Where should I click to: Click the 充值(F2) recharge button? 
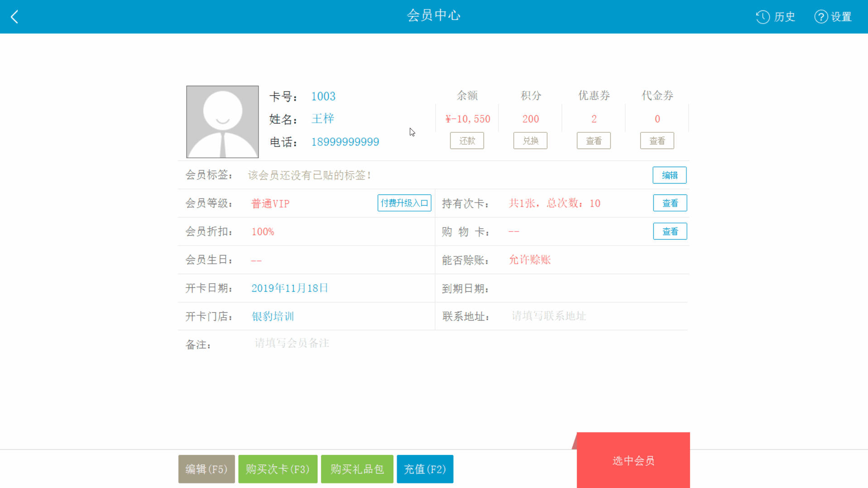[x=425, y=469]
